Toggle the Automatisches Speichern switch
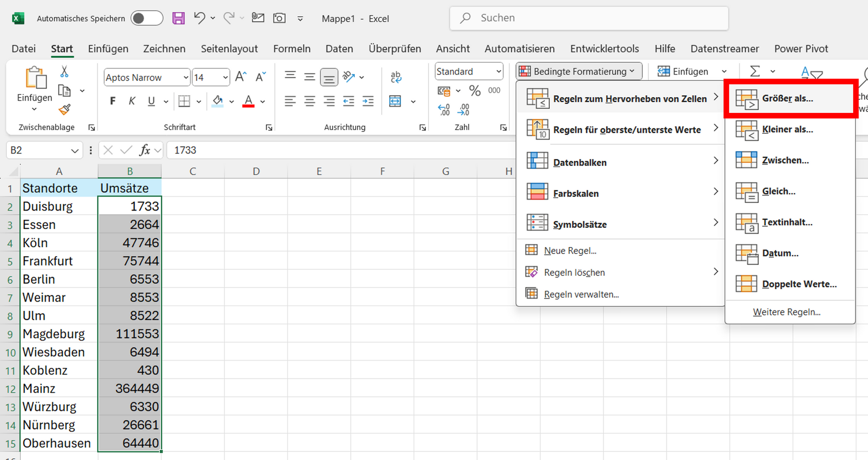This screenshot has width=868, height=460. tap(147, 18)
